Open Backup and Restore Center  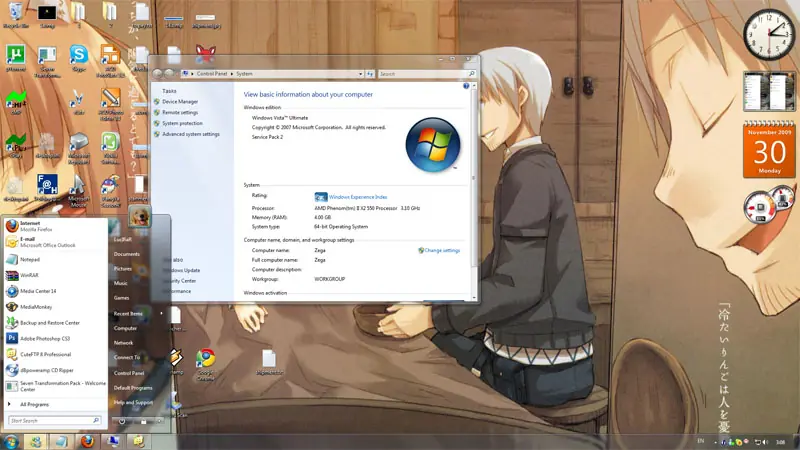(54, 323)
